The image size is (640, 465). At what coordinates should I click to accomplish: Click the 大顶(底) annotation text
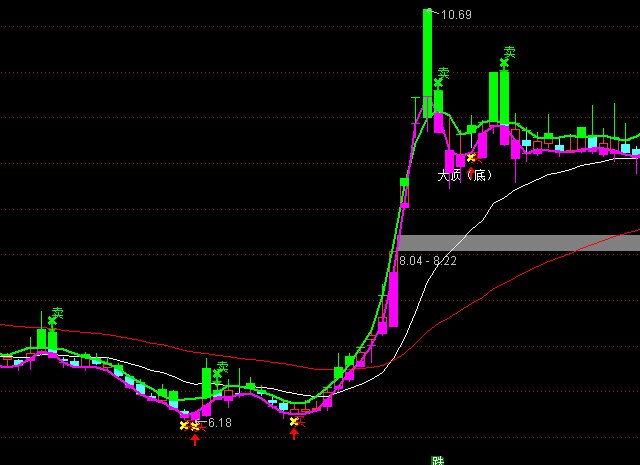point(465,176)
